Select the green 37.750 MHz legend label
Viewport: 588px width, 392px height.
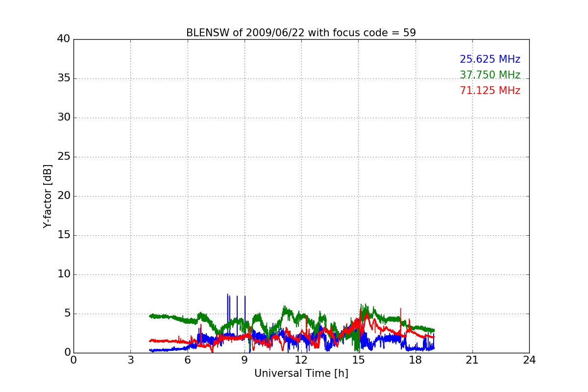(x=490, y=75)
